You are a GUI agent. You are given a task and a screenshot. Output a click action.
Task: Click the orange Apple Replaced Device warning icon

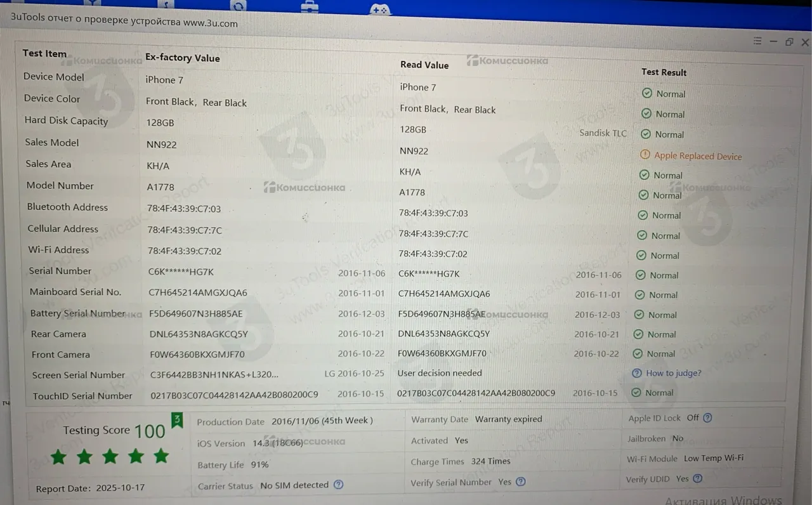pos(645,155)
